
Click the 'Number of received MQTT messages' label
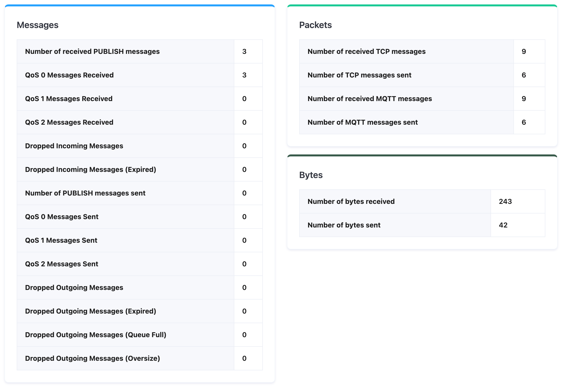[x=370, y=99]
